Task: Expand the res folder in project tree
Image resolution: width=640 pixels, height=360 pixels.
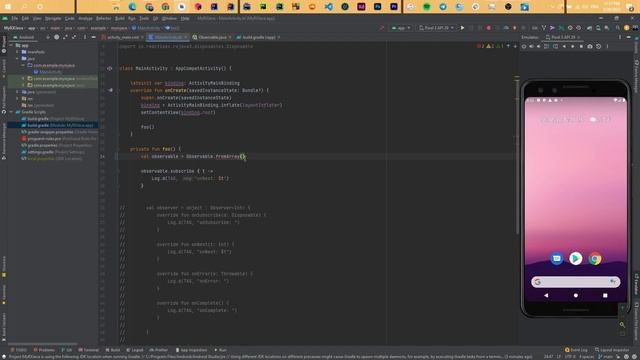Action: click(17, 98)
